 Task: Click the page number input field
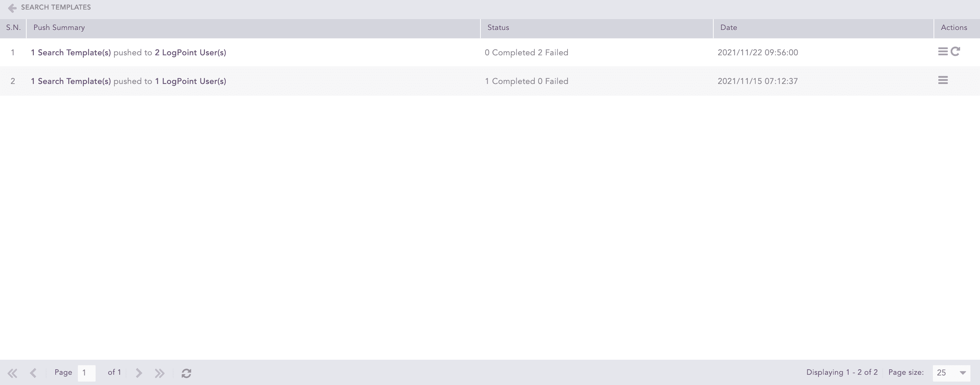point(86,373)
